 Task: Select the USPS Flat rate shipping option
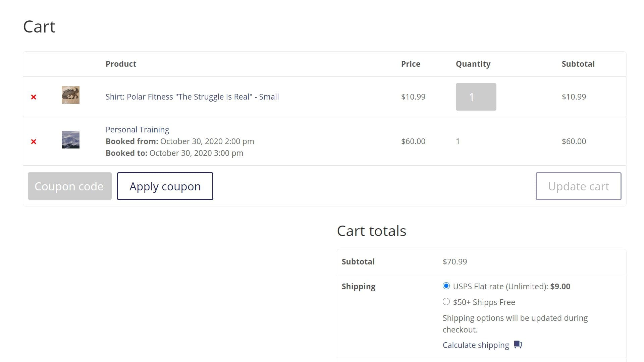[446, 286]
